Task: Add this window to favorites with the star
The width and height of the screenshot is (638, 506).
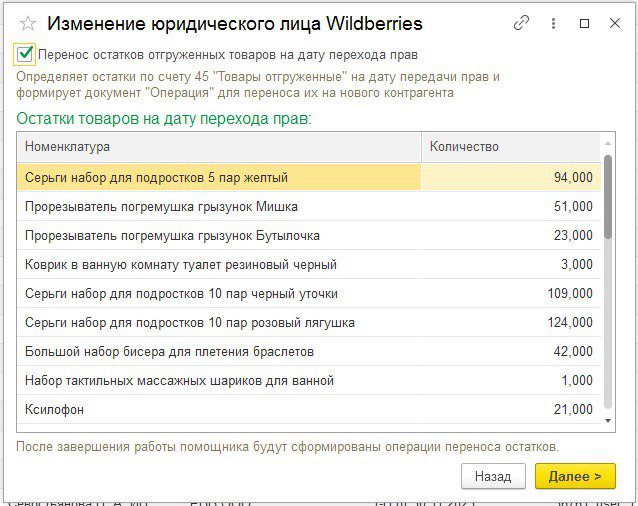Action: click(x=27, y=23)
